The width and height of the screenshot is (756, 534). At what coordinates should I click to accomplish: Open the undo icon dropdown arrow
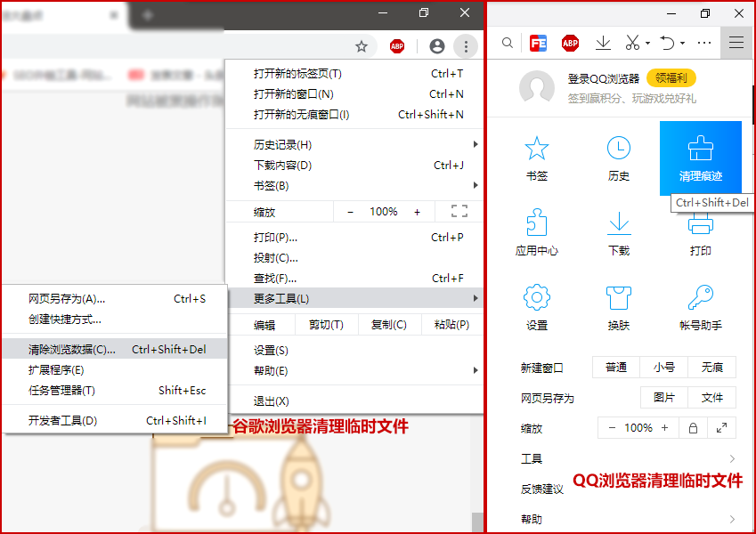click(682, 44)
